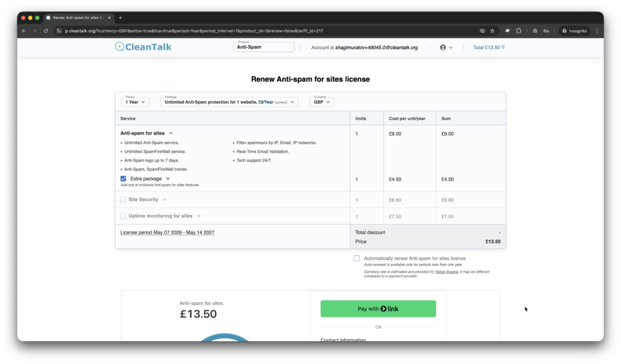This screenshot has height=364, width=621.
Task: Open the Period 1 Year dropdown
Action: click(135, 102)
